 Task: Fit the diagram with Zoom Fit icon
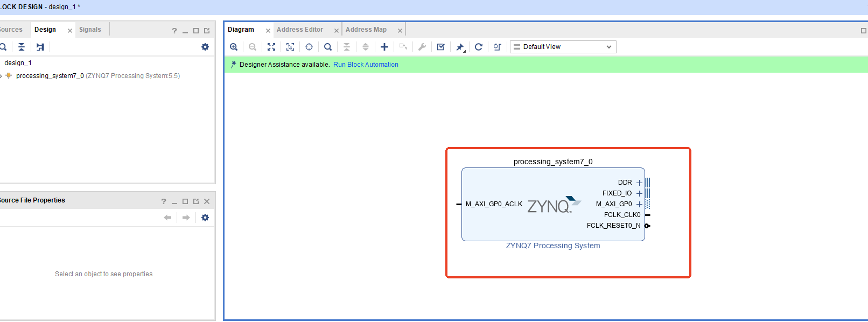pyautogui.click(x=271, y=47)
